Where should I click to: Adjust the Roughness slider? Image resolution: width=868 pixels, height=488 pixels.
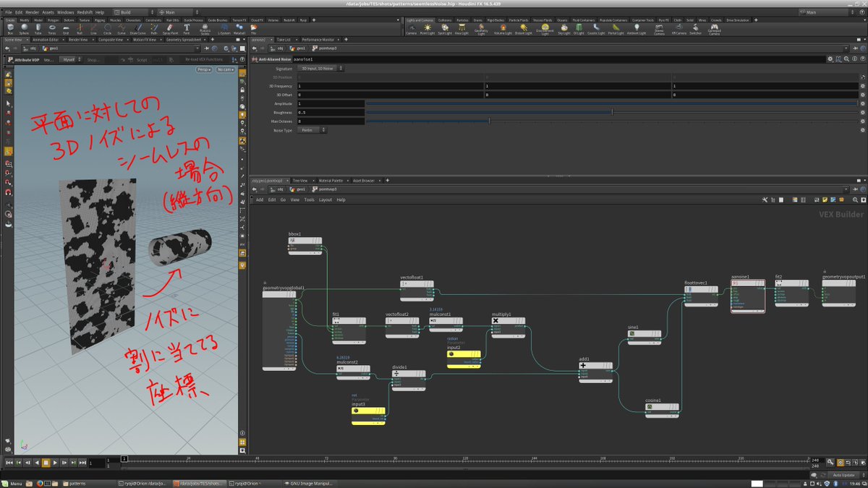612,113
